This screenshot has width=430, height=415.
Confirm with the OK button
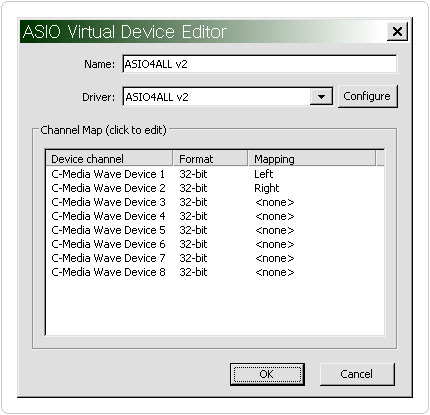point(267,374)
